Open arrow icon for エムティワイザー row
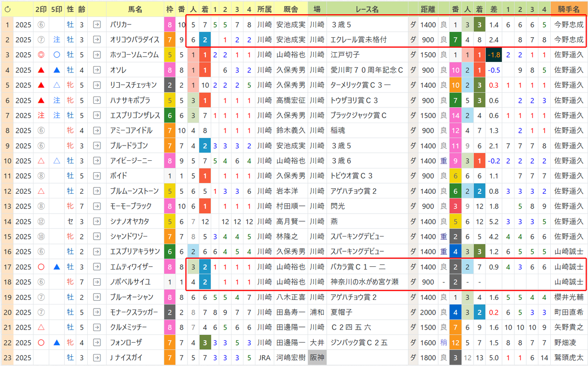 tap(97, 267)
